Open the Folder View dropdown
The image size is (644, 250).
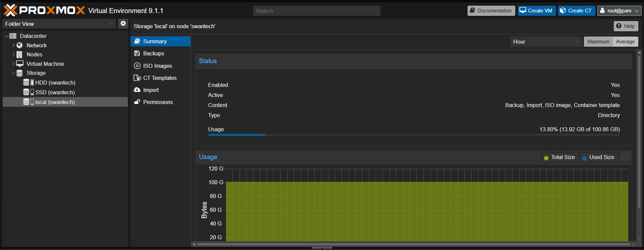[59, 24]
